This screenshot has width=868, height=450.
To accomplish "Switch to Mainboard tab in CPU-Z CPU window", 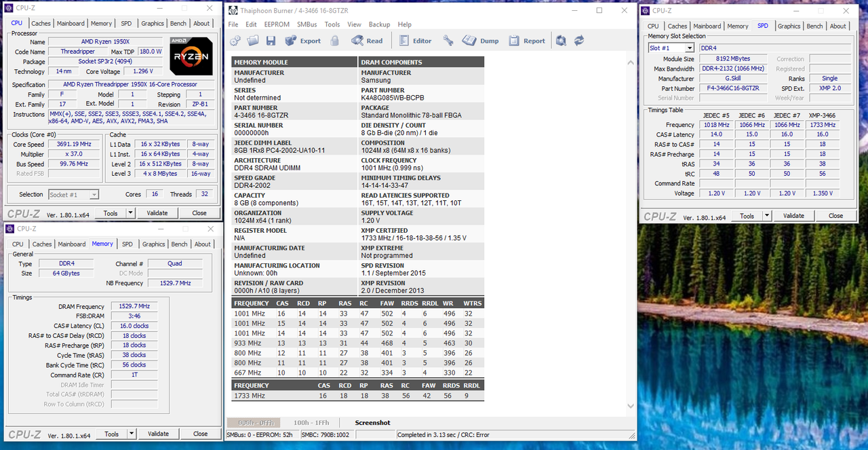I will tap(71, 23).
